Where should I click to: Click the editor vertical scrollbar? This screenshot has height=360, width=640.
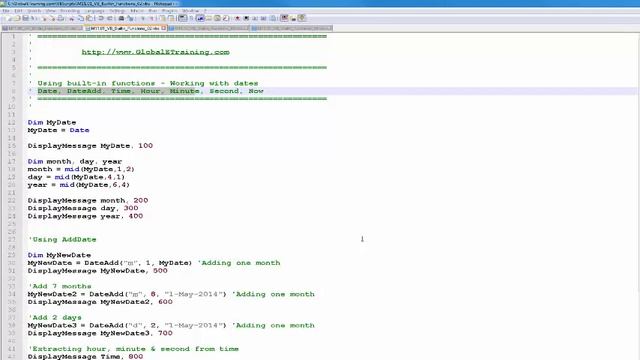(638, 196)
